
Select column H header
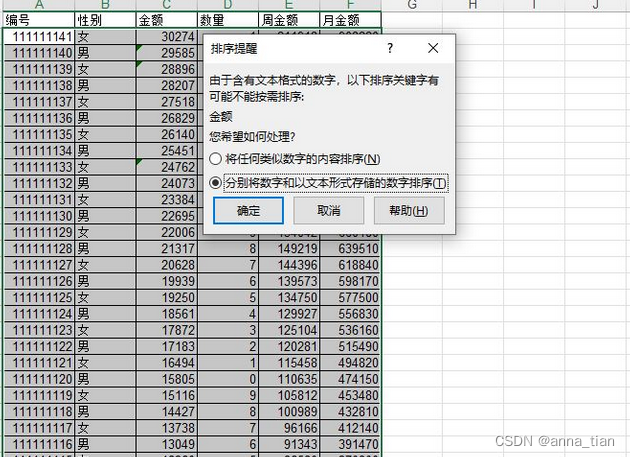pyautogui.click(x=473, y=5)
